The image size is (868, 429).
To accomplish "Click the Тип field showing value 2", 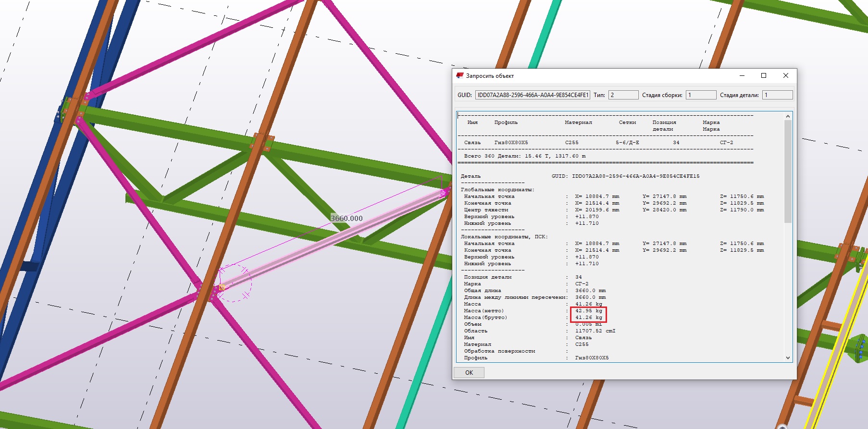I will click(x=623, y=95).
